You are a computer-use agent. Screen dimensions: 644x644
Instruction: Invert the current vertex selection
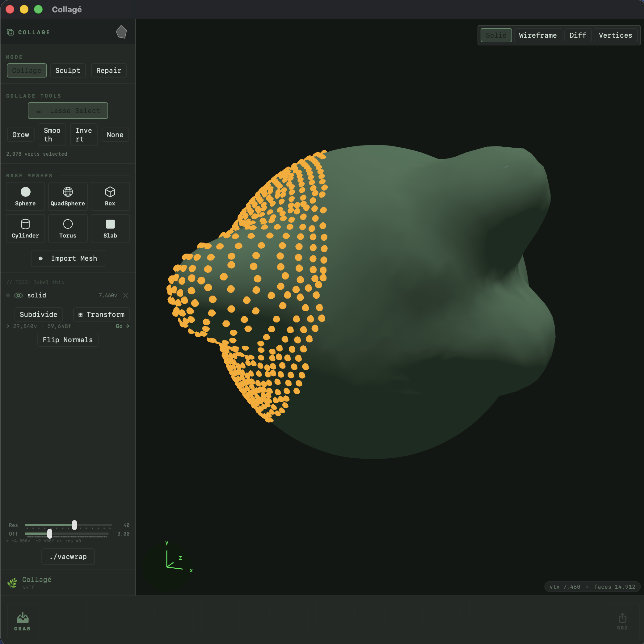tap(83, 135)
